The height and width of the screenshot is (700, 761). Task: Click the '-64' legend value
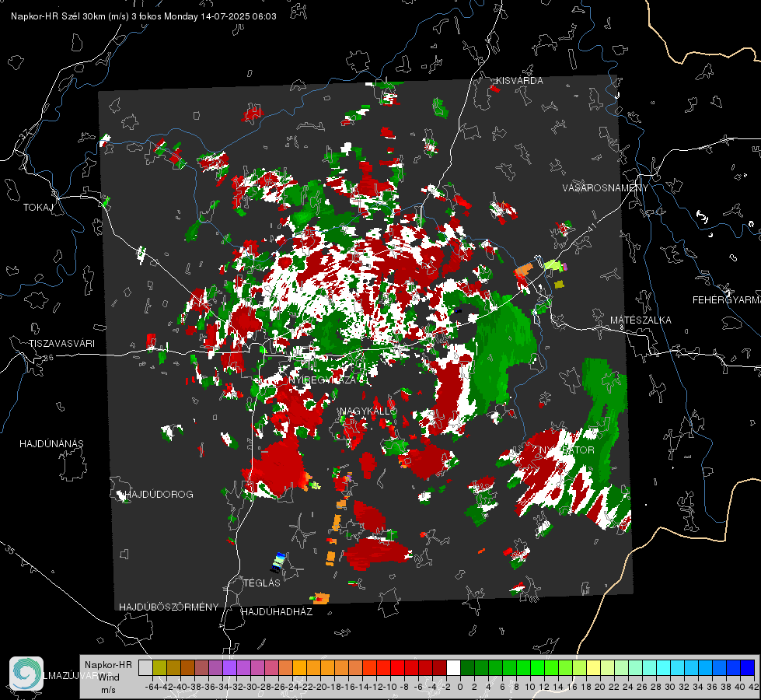pyautogui.click(x=152, y=687)
